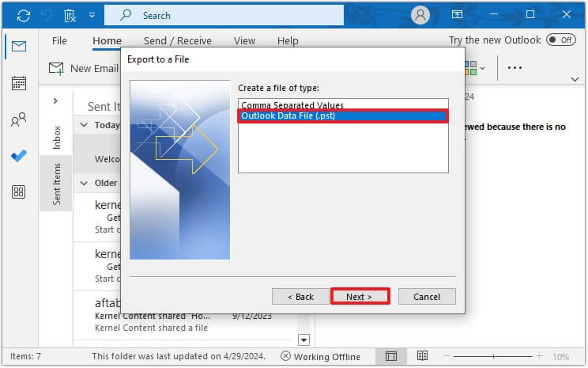Screen dimensions: 588x368
Task: Open the To Do checkmark icon
Action: pos(19,155)
